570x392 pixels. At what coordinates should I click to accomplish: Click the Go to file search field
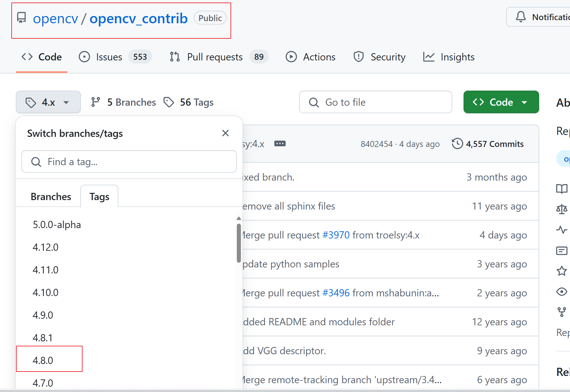coord(376,102)
